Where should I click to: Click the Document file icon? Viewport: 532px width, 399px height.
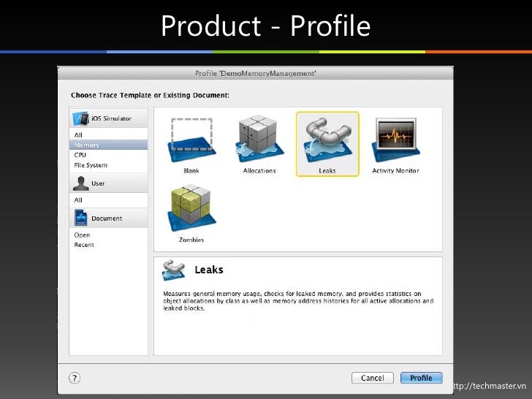80,218
